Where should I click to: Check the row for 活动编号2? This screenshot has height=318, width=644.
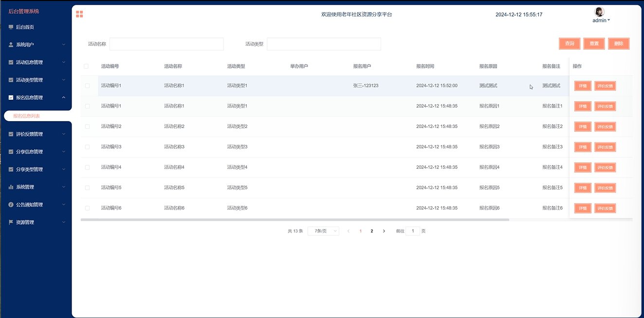[88, 126]
